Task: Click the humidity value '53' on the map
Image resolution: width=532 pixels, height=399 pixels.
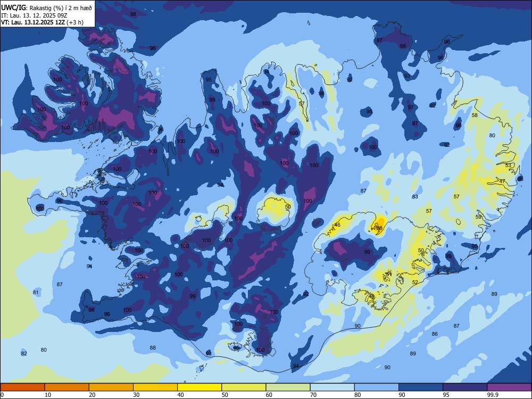Action: point(508,165)
